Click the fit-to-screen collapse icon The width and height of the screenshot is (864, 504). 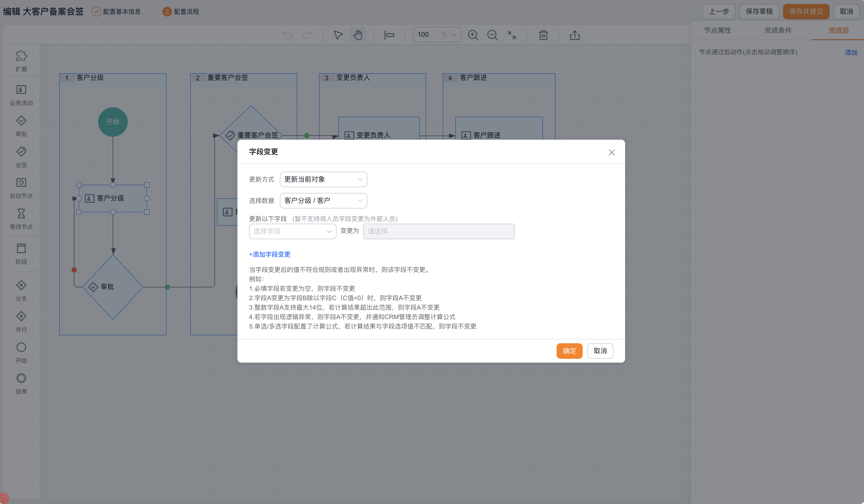pos(512,35)
